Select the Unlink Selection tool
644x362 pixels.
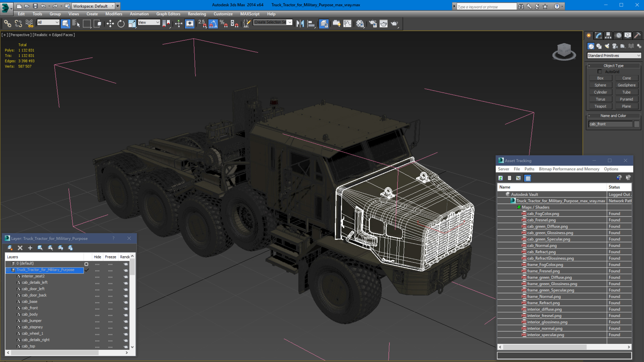point(18,23)
